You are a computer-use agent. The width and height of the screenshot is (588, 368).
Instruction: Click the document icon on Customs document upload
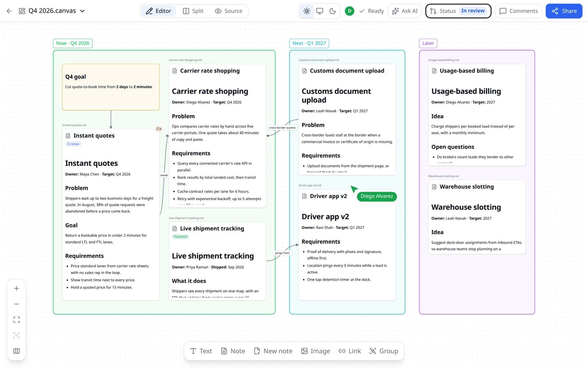coord(304,71)
